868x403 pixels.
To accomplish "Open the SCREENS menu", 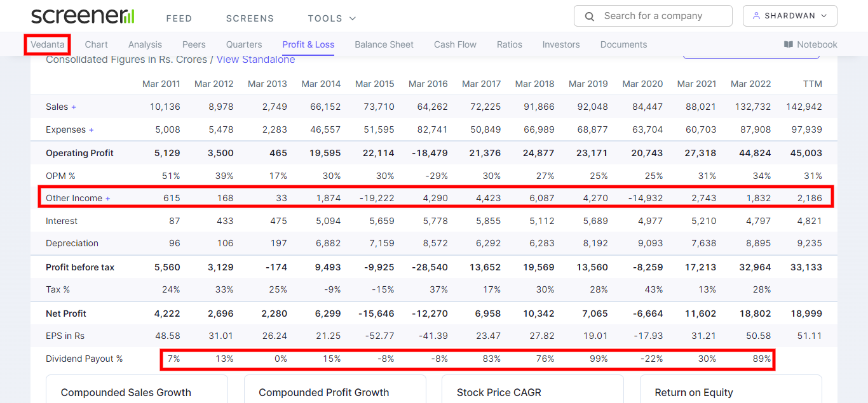I will pos(250,18).
